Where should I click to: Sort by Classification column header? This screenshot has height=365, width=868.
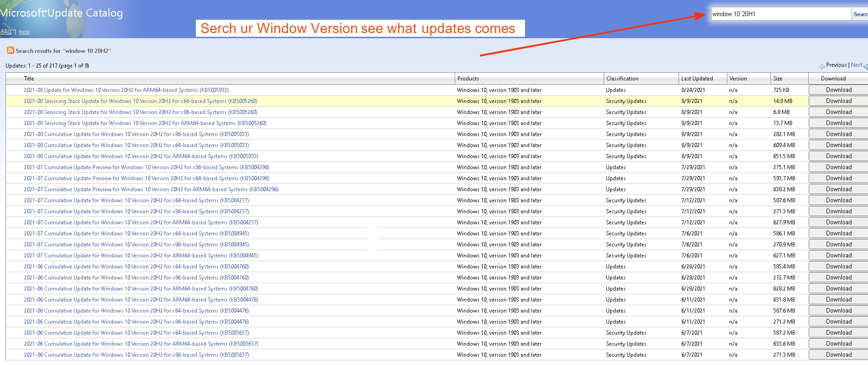coord(622,79)
